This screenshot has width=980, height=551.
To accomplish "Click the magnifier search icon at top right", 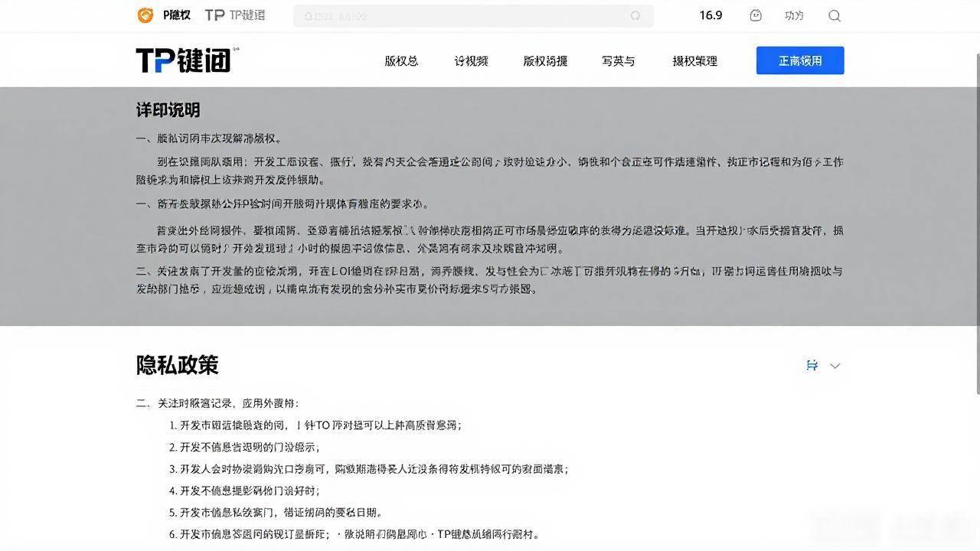I will coord(835,15).
